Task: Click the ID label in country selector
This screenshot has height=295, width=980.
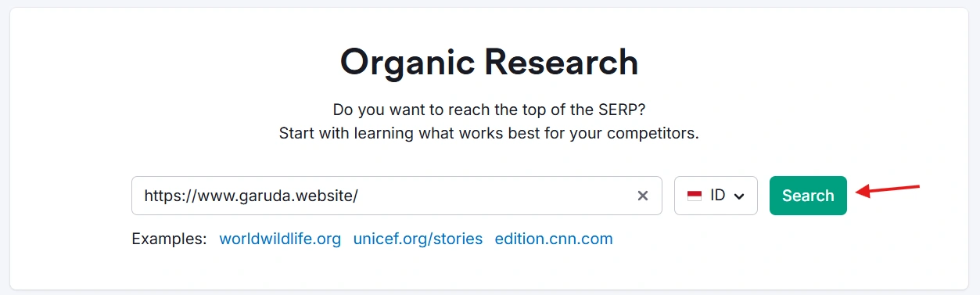Action: 718,196
